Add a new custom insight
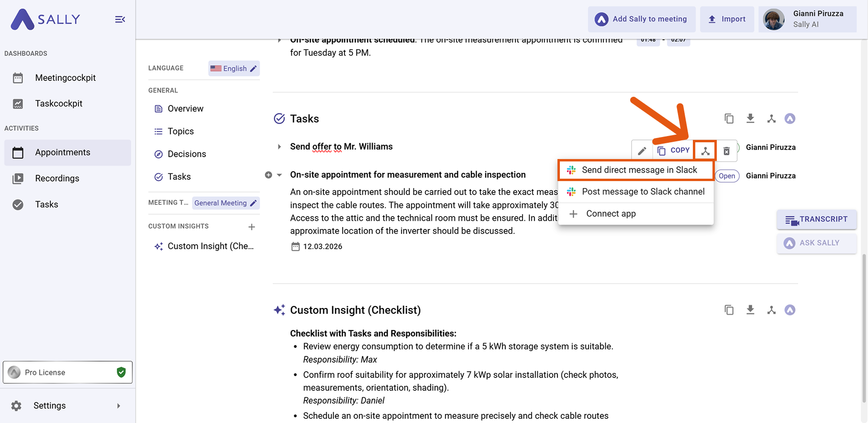This screenshot has width=868, height=423. click(252, 227)
